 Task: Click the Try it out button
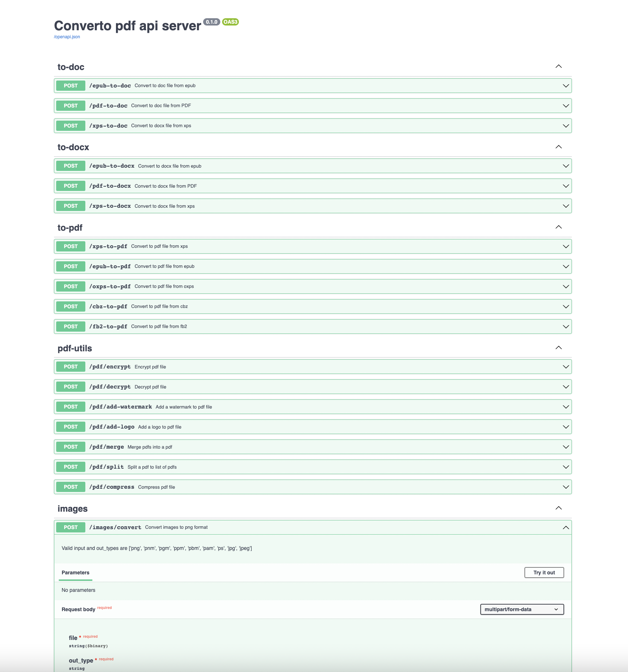(x=544, y=572)
